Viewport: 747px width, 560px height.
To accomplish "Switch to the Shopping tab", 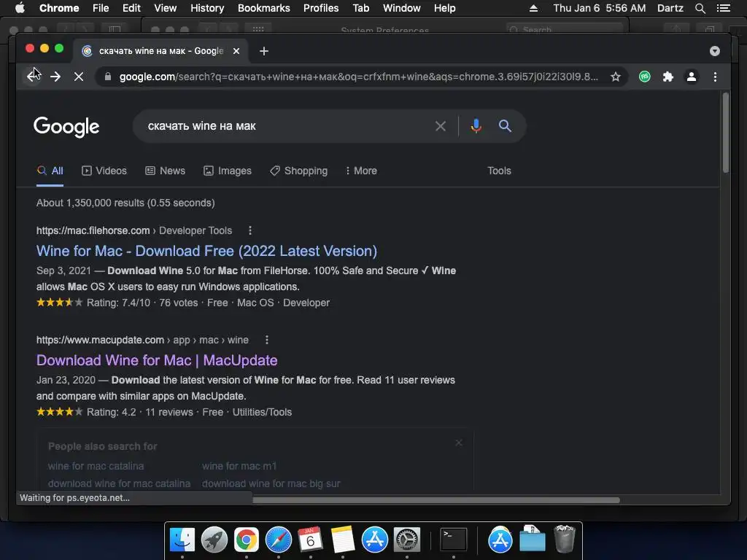I will tap(298, 171).
